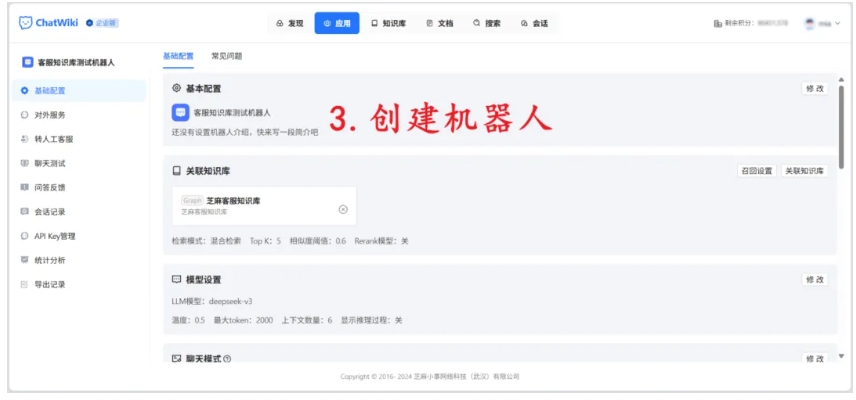Image resolution: width=856 pixels, height=400 pixels.
Task: Click the user avatar in header
Action: tap(809, 23)
